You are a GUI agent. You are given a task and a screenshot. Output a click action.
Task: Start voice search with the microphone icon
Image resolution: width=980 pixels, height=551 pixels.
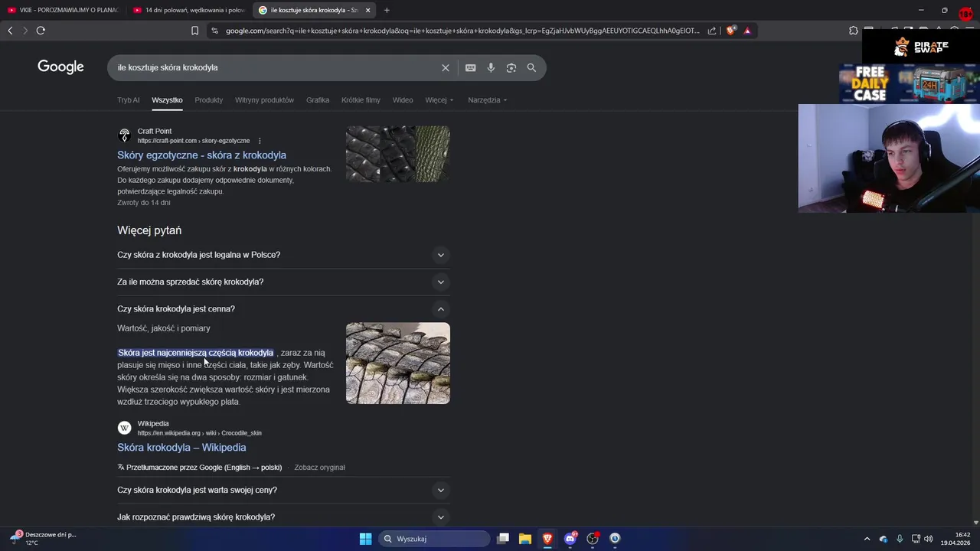(491, 67)
